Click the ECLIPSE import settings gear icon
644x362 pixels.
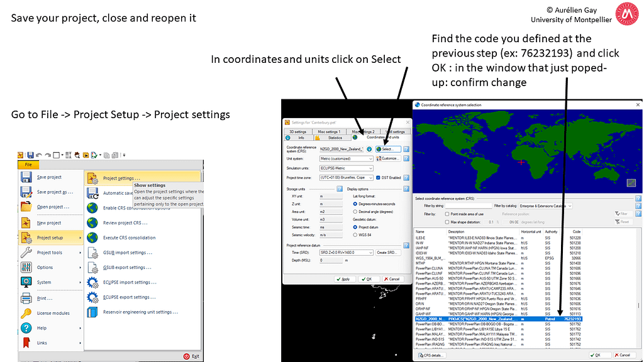pyautogui.click(x=93, y=282)
